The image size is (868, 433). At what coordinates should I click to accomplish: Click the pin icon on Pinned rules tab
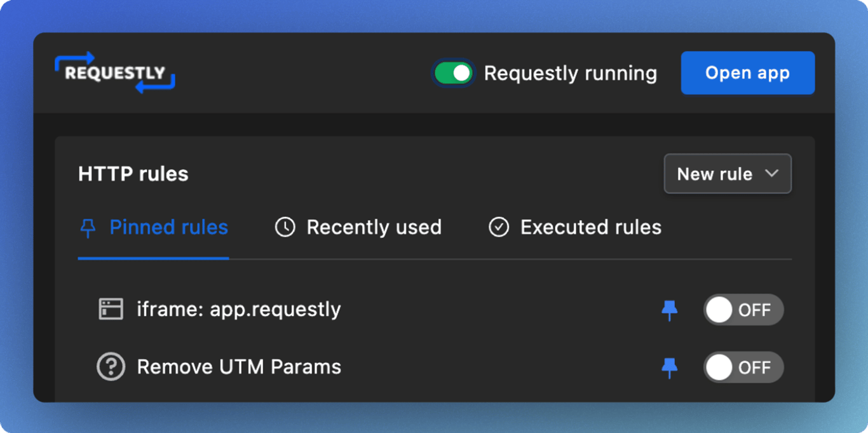(88, 228)
